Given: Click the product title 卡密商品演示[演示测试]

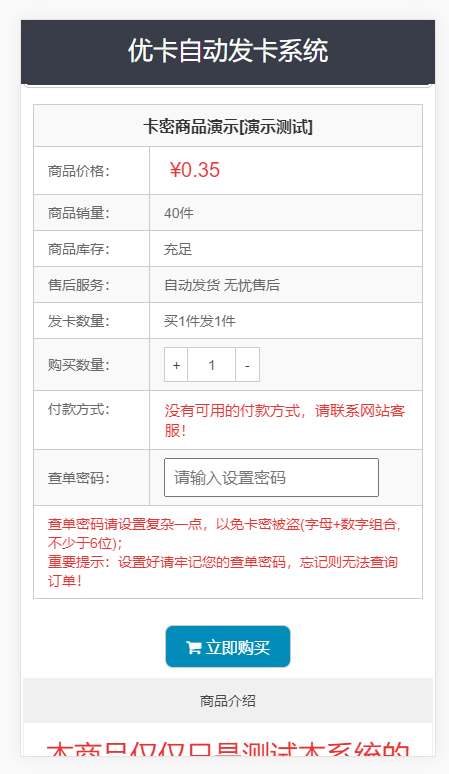Looking at the screenshot, I should pos(228,126).
